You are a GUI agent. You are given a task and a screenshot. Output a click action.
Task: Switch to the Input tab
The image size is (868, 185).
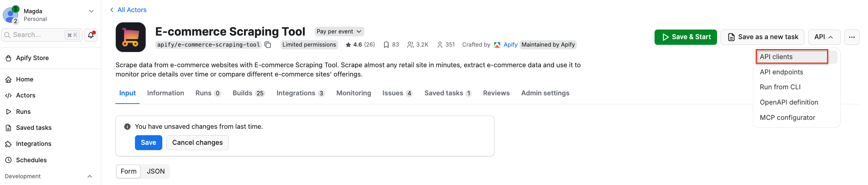(x=128, y=93)
